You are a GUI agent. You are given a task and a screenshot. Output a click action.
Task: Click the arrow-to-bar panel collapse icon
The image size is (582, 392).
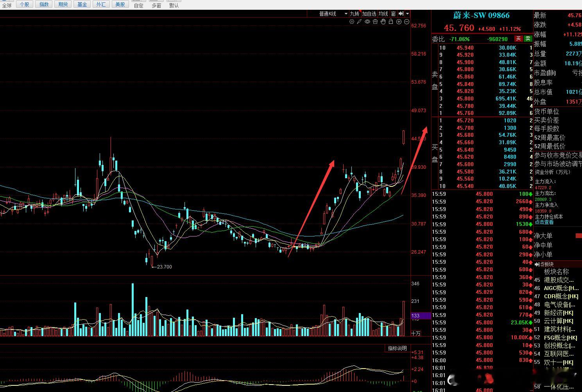point(401,14)
